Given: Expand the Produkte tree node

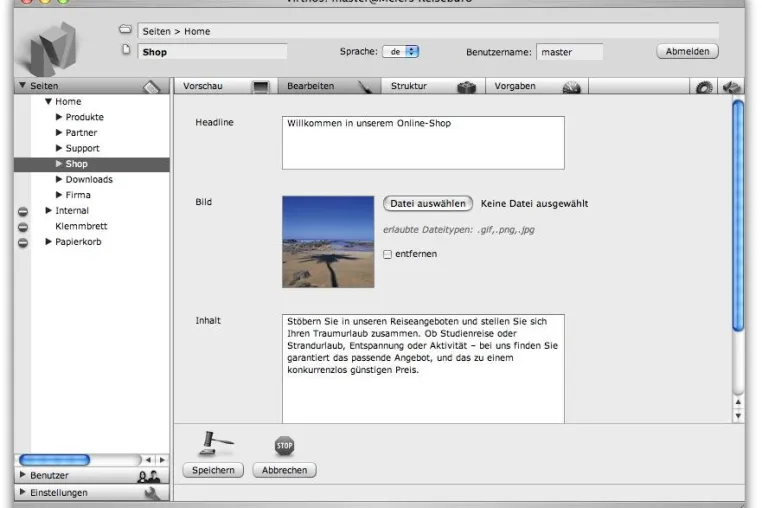Looking at the screenshot, I should point(59,117).
